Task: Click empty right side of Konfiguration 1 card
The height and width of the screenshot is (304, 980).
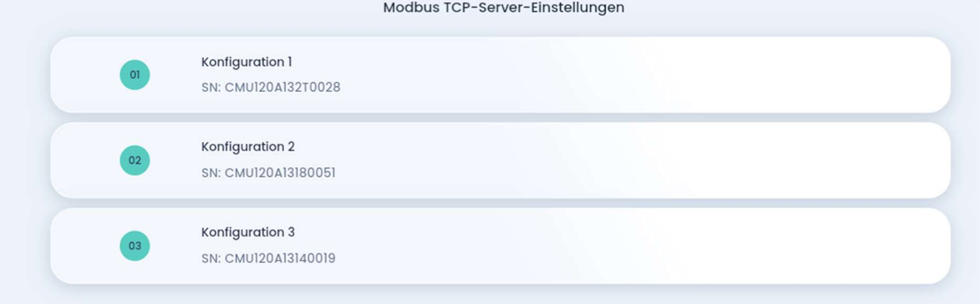Action: (759, 75)
